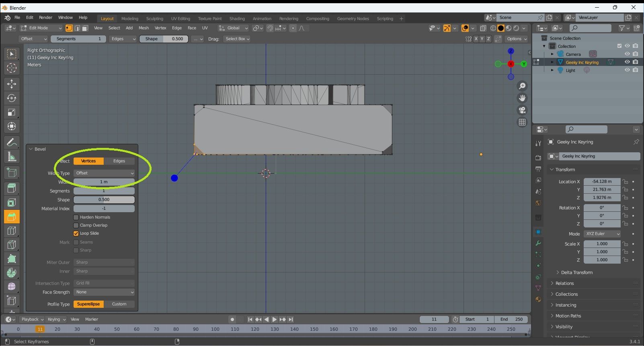Open the Render menu
The width and height of the screenshot is (644, 346).
[45, 18]
